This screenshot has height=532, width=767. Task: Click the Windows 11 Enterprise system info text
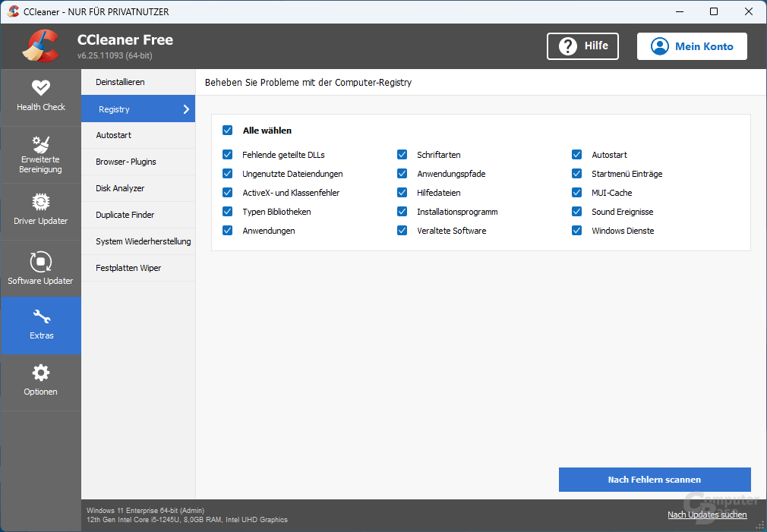(x=145, y=511)
